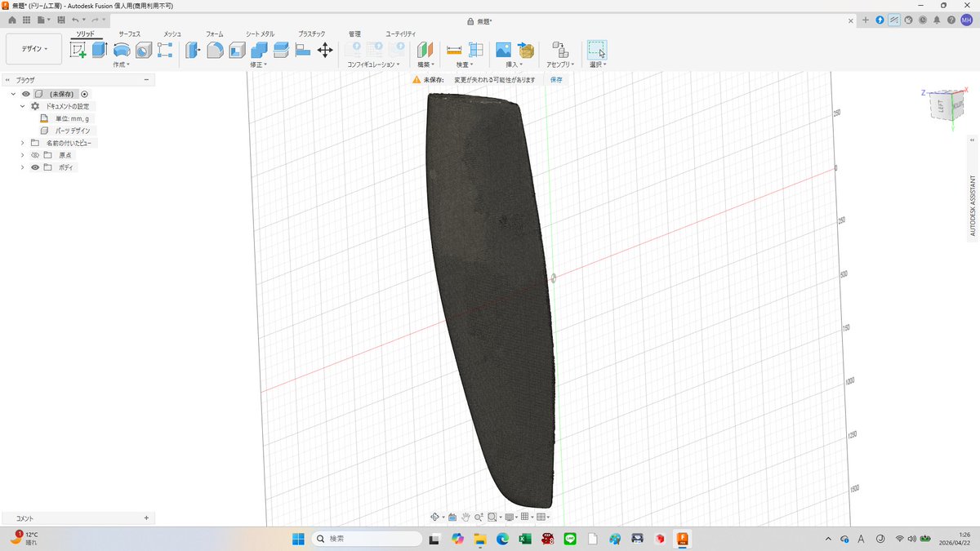Click the Orbit icon in navigation bar

(435, 517)
